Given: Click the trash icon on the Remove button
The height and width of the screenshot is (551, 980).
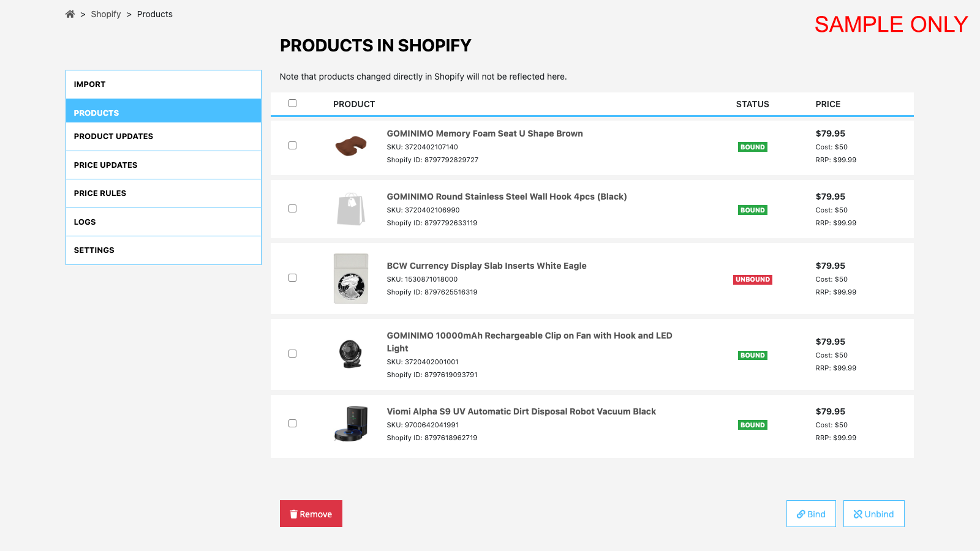Looking at the screenshot, I should [x=293, y=514].
